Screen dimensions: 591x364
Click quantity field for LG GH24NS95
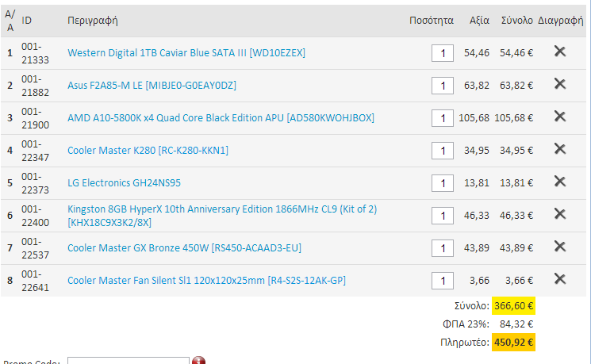coord(443,183)
